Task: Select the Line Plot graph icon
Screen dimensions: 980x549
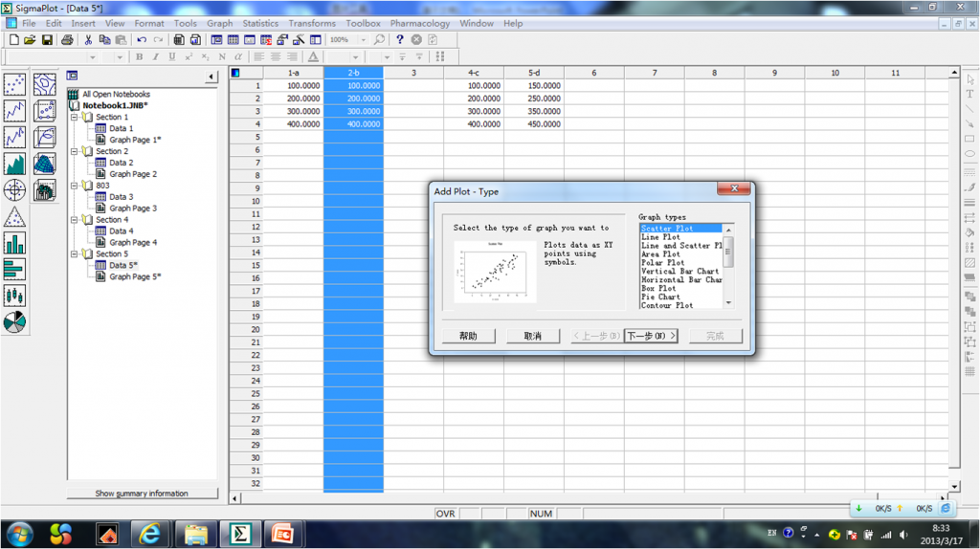Action: pos(14,111)
